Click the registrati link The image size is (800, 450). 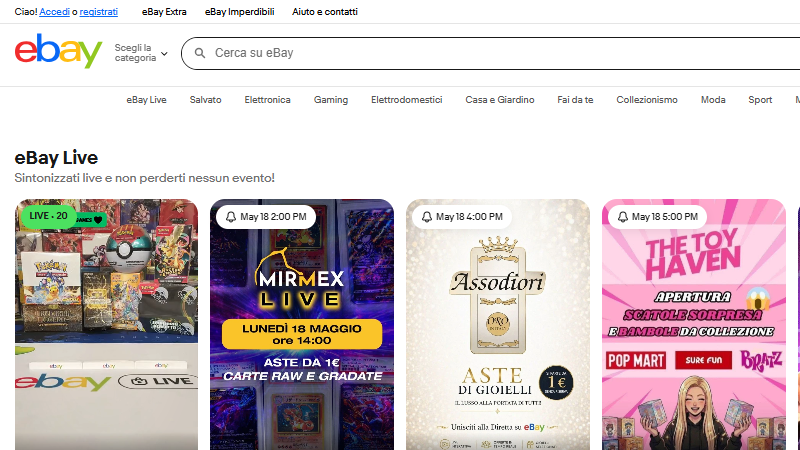pos(98,12)
